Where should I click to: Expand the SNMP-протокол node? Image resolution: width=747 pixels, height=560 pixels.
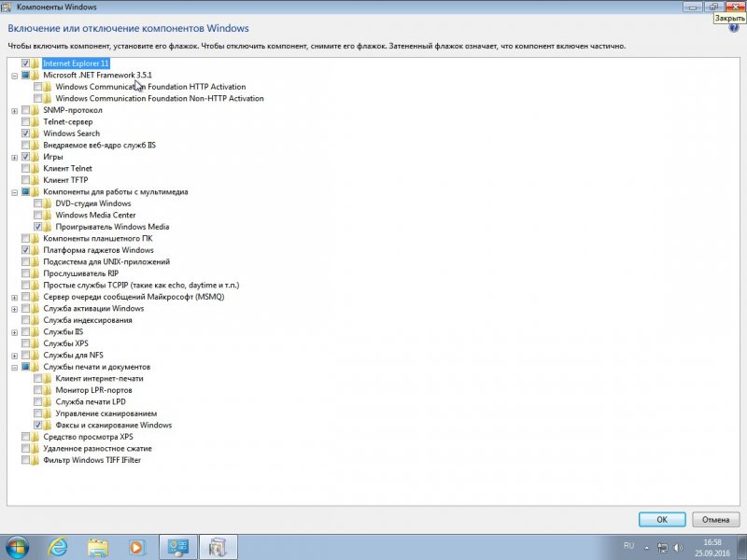tap(14, 111)
